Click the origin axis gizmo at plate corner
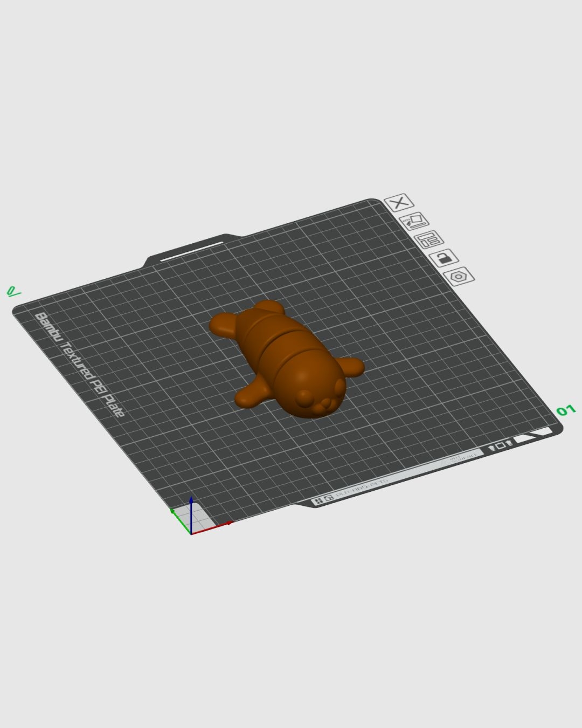Screen dimensions: 582x728 coord(192,520)
